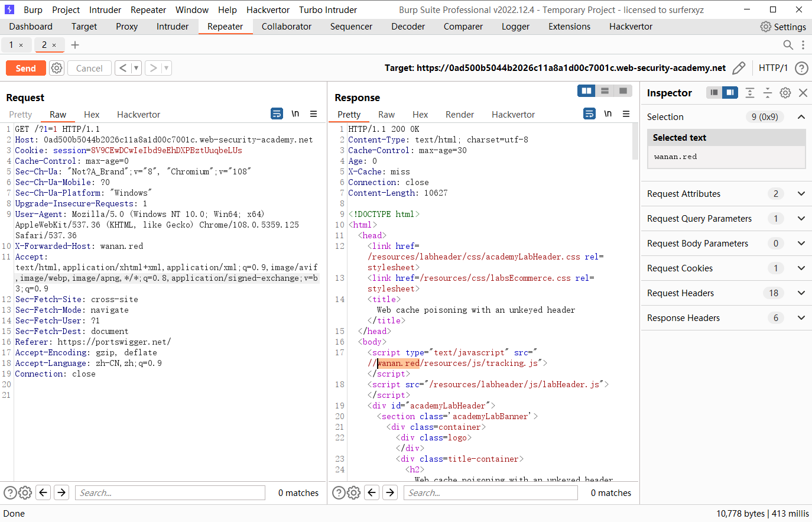The height and width of the screenshot is (522, 812).
Task: Switch to the Proxy tab
Action: pyautogui.click(x=126, y=27)
